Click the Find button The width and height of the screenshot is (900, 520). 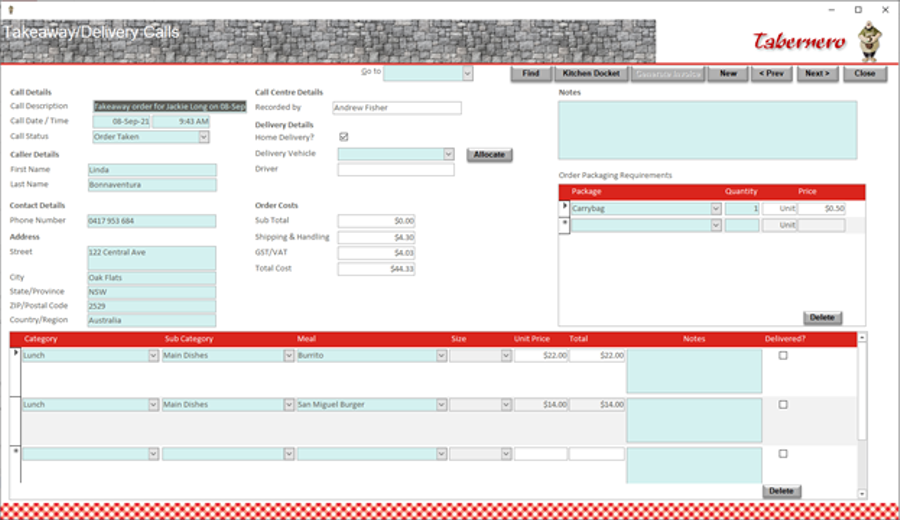click(531, 73)
